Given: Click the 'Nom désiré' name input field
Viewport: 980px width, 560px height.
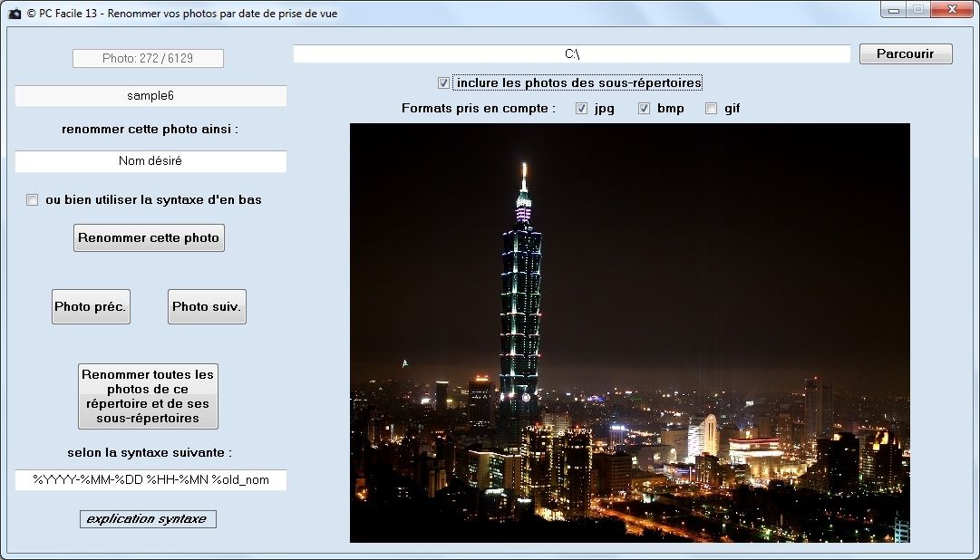Looking at the screenshot, I should tap(150, 161).
